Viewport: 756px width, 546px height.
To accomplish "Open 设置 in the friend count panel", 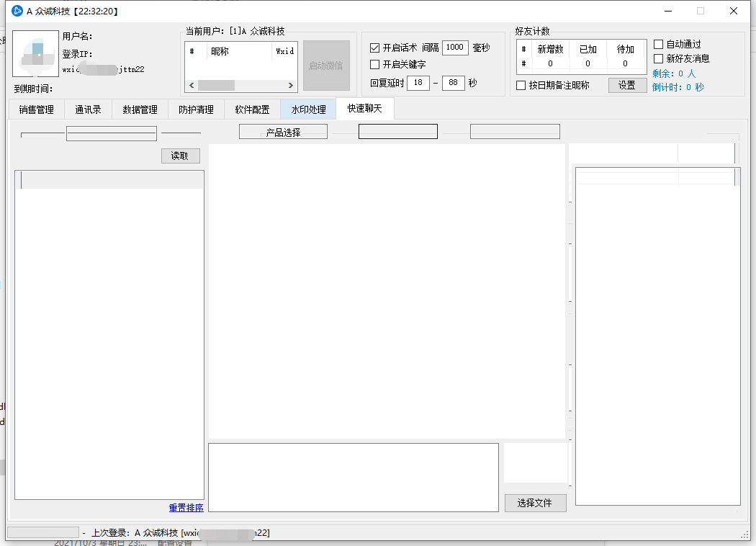I will 627,85.
